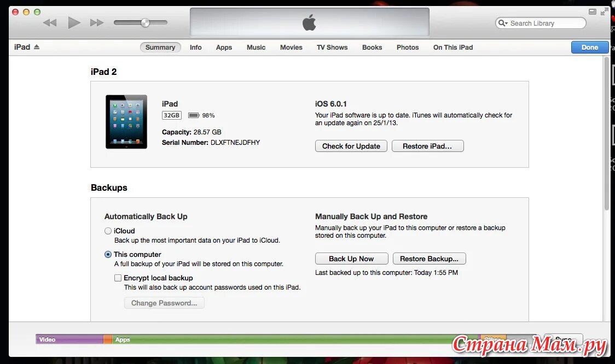Switch to the Music tab

click(256, 48)
